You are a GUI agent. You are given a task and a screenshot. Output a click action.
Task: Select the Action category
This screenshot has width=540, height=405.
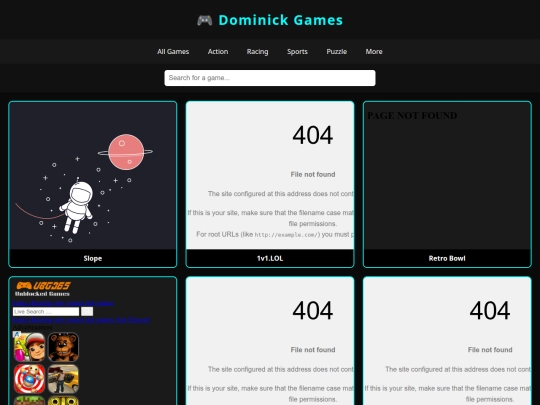tap(218, 51)
